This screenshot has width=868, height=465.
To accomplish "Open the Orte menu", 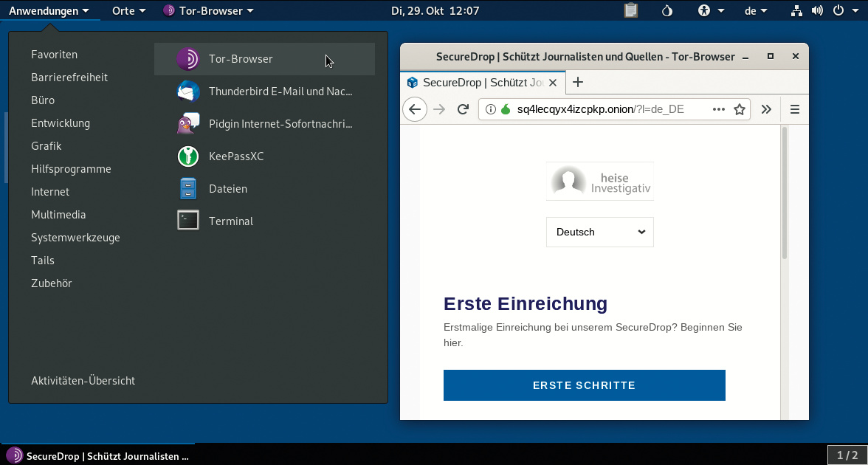I will [x=128, y=10].
